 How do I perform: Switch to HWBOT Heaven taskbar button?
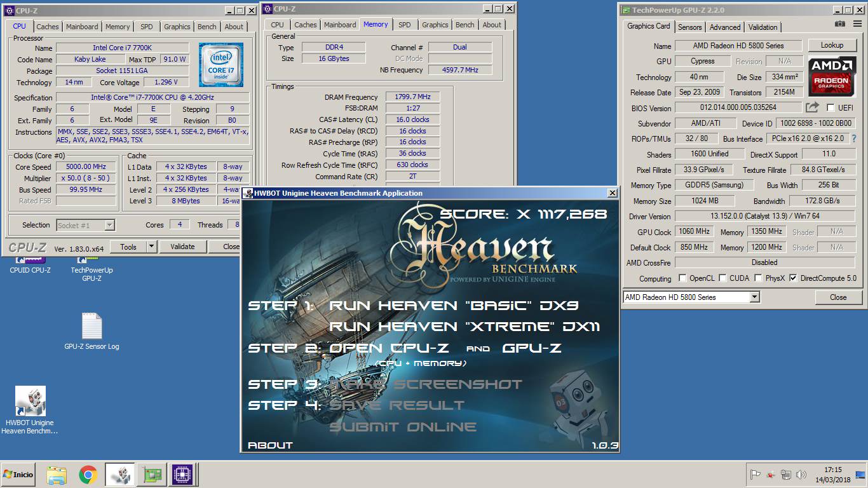tap(119, 475)
